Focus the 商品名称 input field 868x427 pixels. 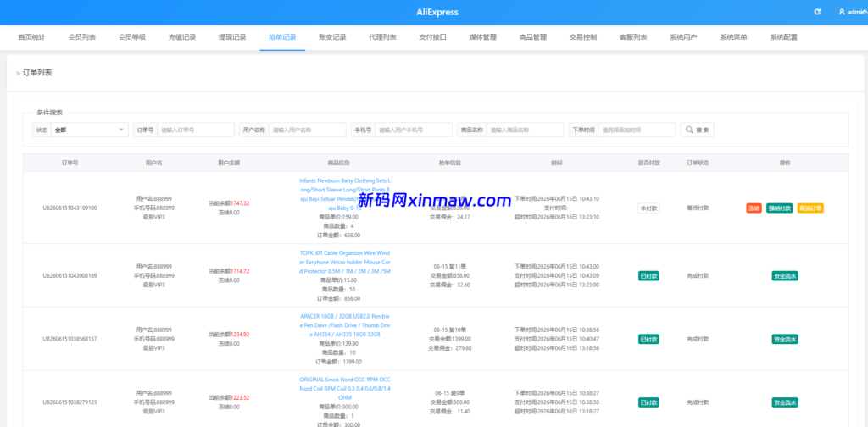(526, 130)
